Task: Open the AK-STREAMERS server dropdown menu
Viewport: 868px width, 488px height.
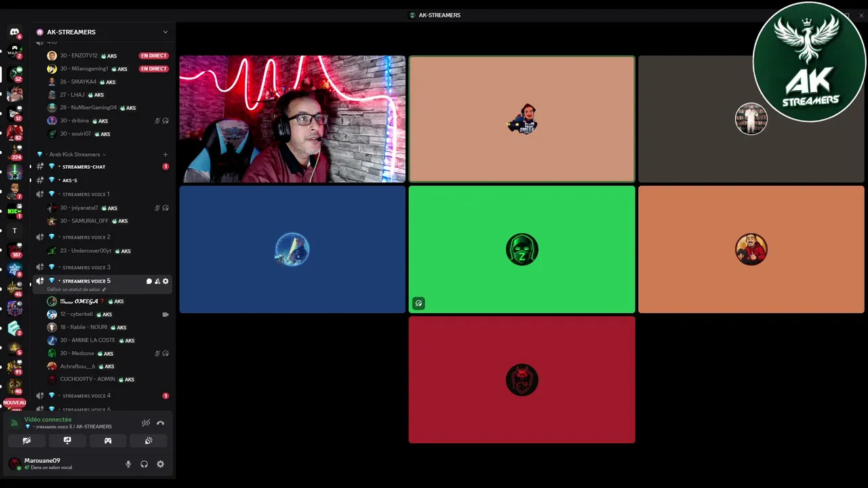Action: click(x=165, y=32)
